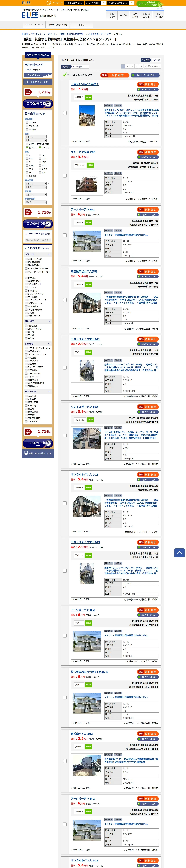186x868 pixels.
Task: Open photo of ソレイユガーデン 102
Action: pos(87,438)
